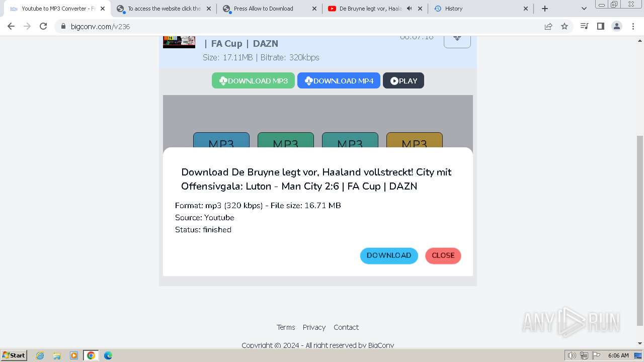Viewport: 644px width, 362px height.
Task: Click the 6:06 AM clock
Action: point(618,355)
